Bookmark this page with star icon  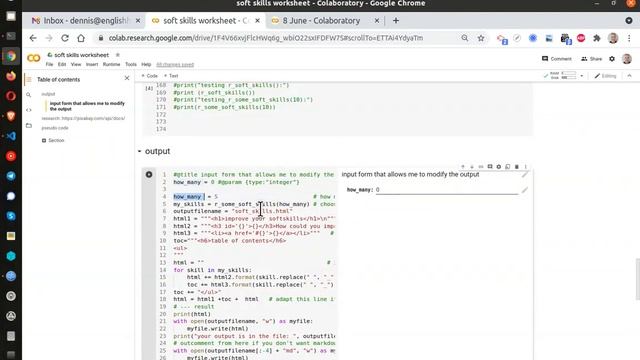(481, 38)
